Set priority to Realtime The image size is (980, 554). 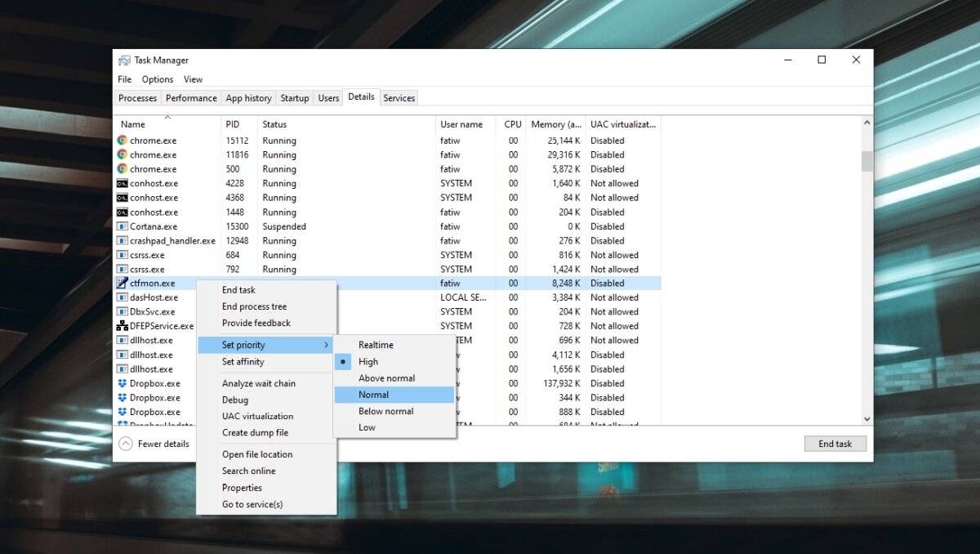click(x=375, y=344)
